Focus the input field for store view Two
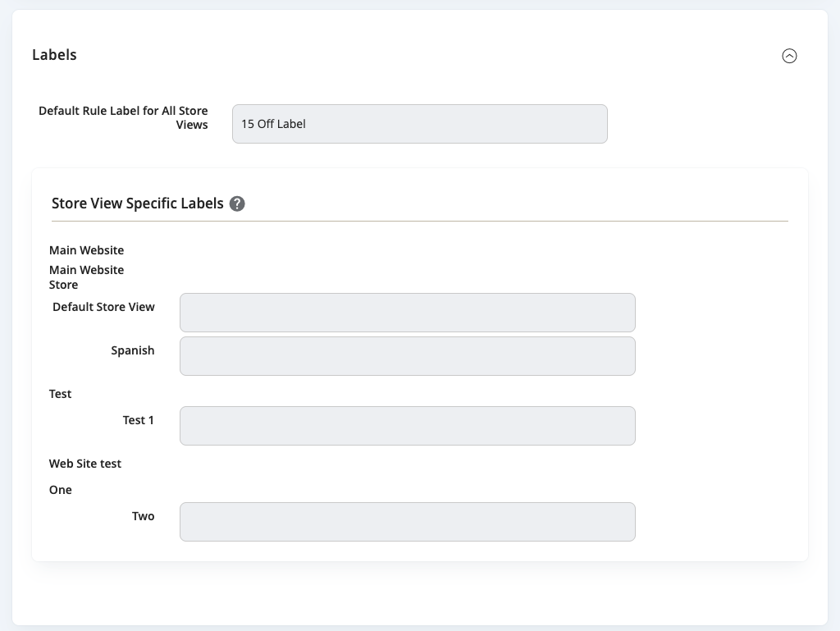Image resolution: width=840 pixels, height=631 pixels. (x=407, y=522)
